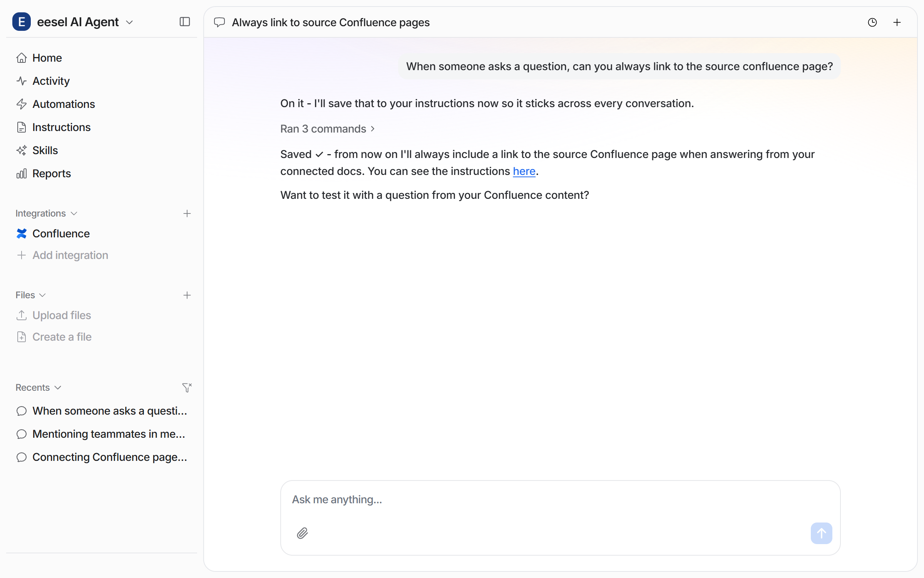Open the Confluence integration
924x578 pixels.
61,234
